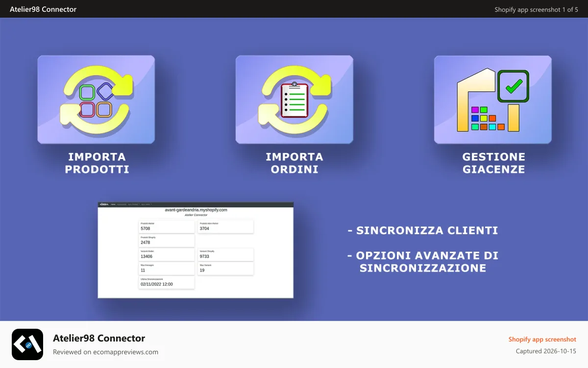Screen dimensions: 588x368
Task: Click the Max Immagini 11 card
Action: click(x=167, y=268)
